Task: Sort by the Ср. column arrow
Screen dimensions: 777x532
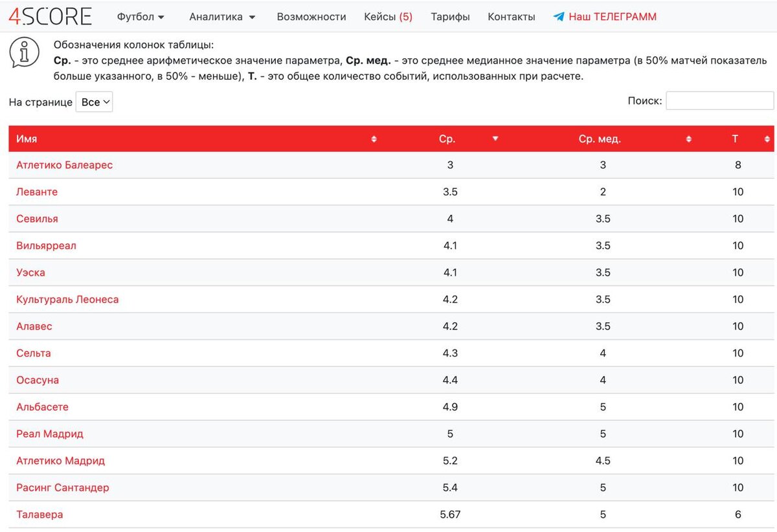Action: click(495, 139)
